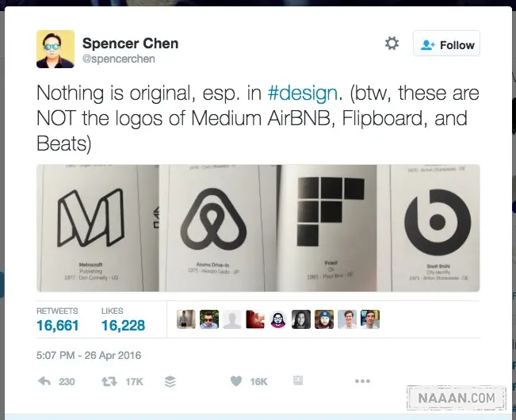The image size is (516, 420).
Task: Click the retweet icon
Action: coord(109,381)
